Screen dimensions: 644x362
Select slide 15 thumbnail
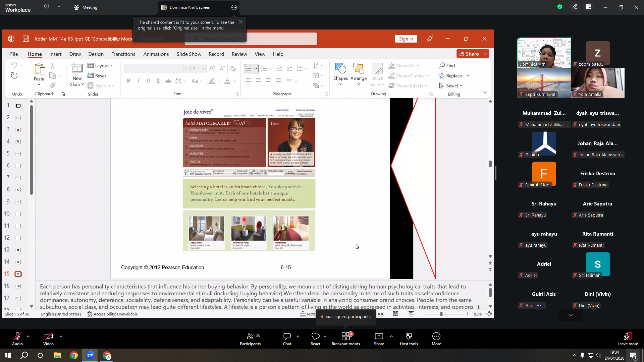pyautogui.click(x=18, y=274)
